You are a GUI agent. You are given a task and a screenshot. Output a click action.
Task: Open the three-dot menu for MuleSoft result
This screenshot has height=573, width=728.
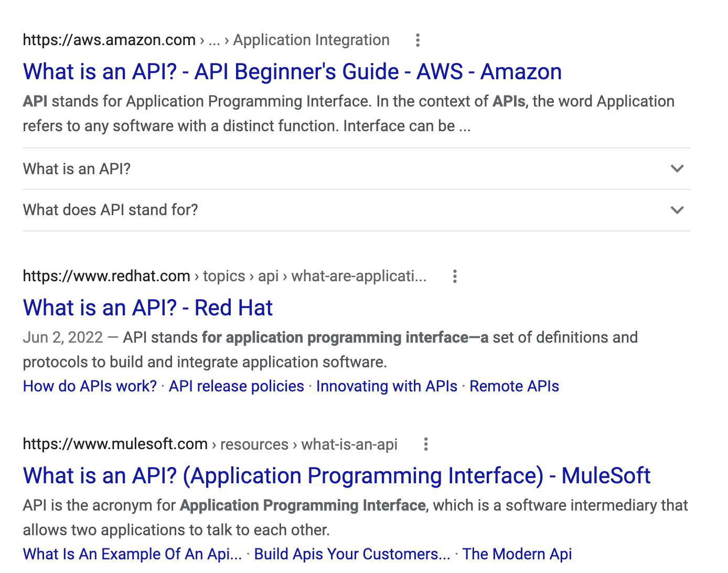(x=426, y=444)
